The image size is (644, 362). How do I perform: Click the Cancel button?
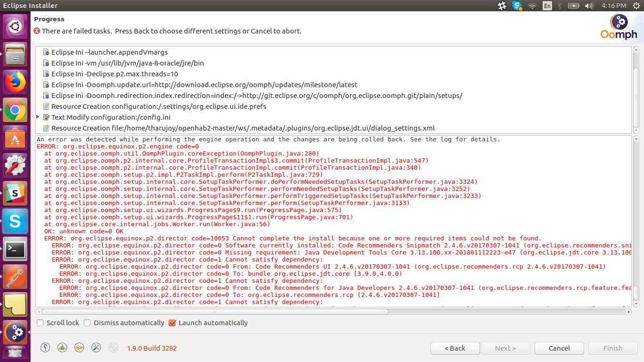[x=559, y=348]
